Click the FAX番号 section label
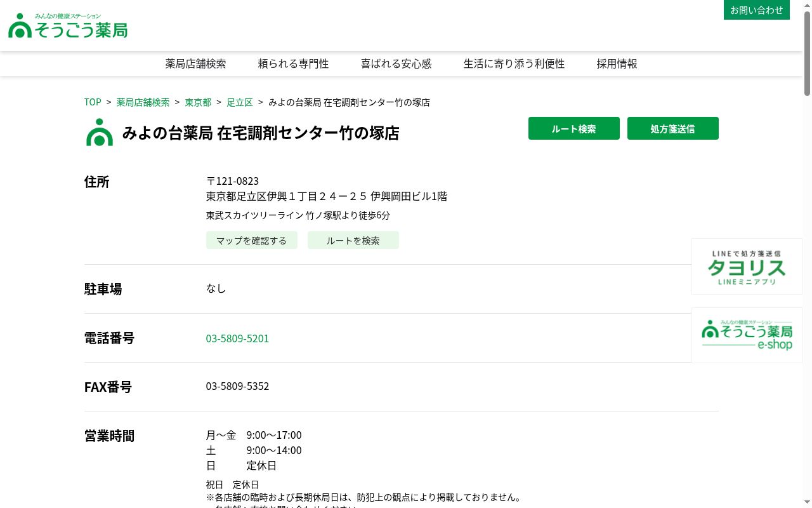Image resolution: width=812 pixels, height=508 pixels. point(108,387)
